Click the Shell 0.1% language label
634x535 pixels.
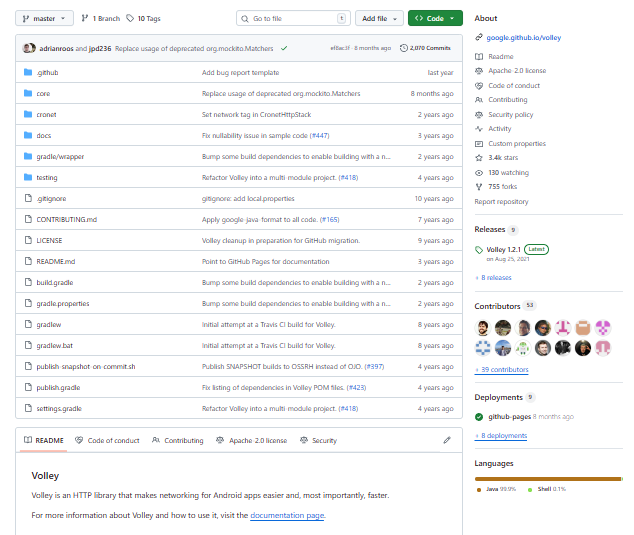[547, 489]
